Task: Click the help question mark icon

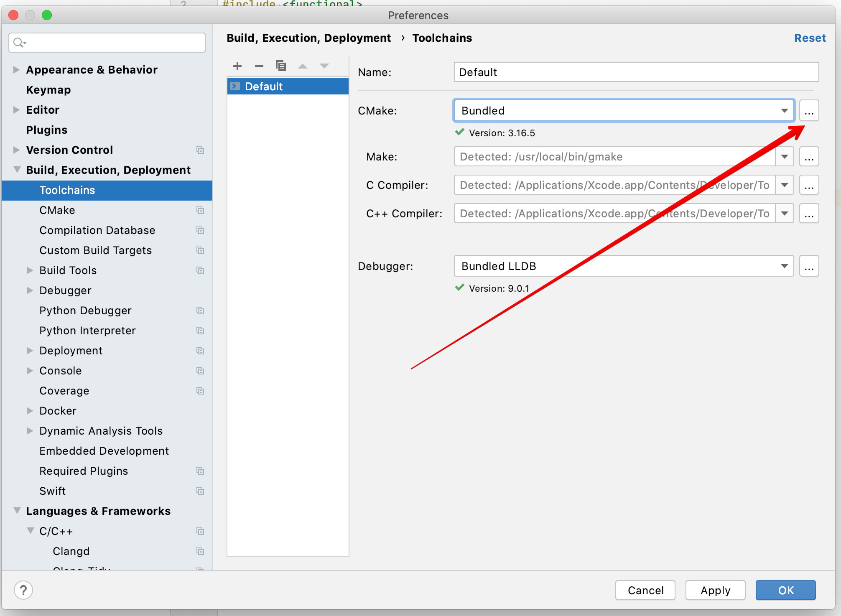Action: [23, 590]
